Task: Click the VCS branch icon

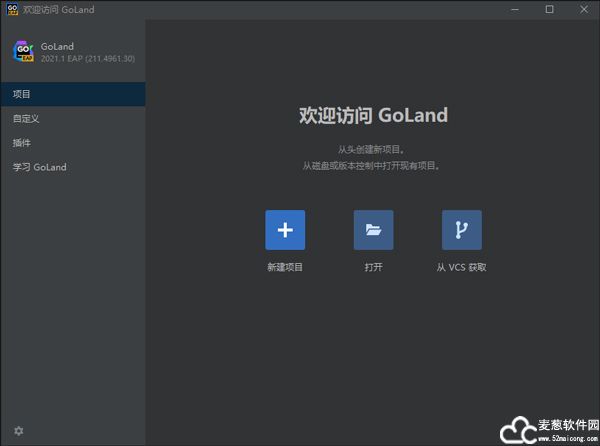Action: pyautogui.click(x=462, y=230)
